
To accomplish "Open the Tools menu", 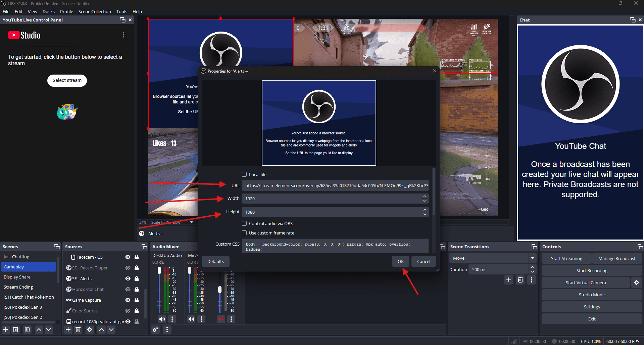I will pyautogui.click(x=121, y=11).
